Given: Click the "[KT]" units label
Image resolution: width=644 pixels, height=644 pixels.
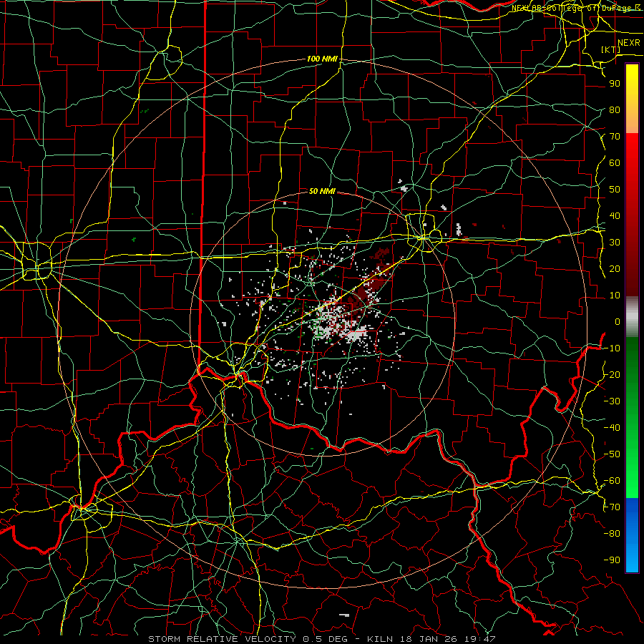Looking at the screenshot, I should [x=611, y=49].
